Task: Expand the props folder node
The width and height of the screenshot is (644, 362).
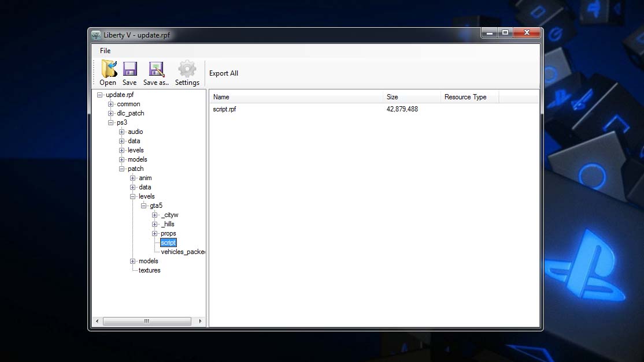Action: point(154,233)
